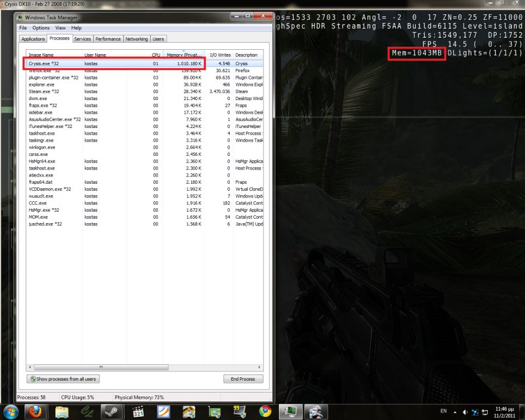Select the Processes tab
Image resolution: width=525 pixels, height=420 pixels.
point(60,38)
